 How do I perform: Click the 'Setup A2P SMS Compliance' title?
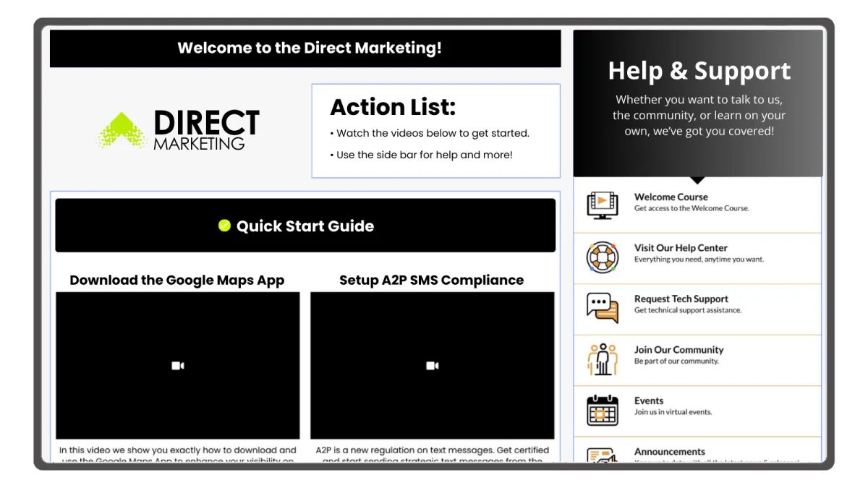tap(432, 281)
